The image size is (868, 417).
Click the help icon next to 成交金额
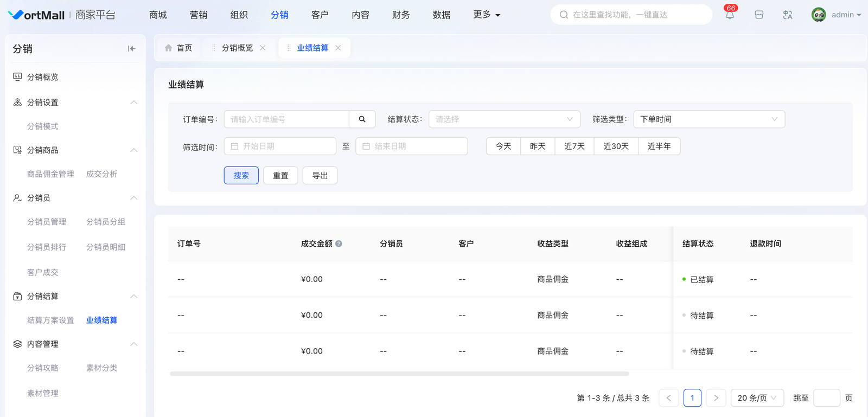click(x=339, y=244)
